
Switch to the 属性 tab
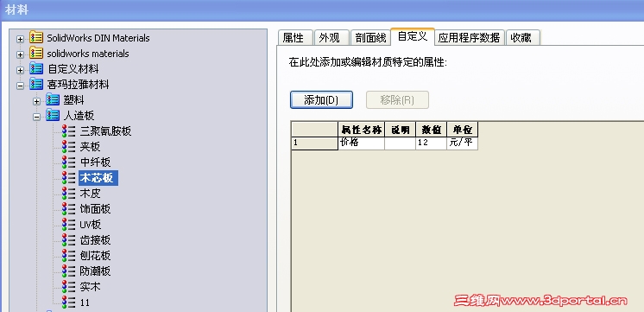pyautogui.click(x=295, y=37)
